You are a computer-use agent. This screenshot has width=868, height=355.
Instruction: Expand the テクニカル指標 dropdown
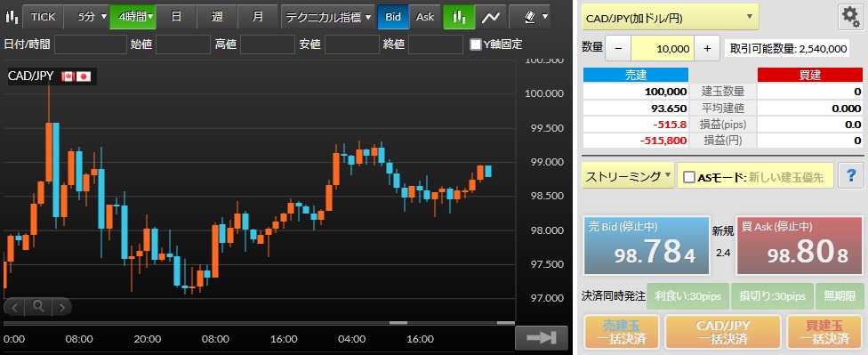pos(327,17)
